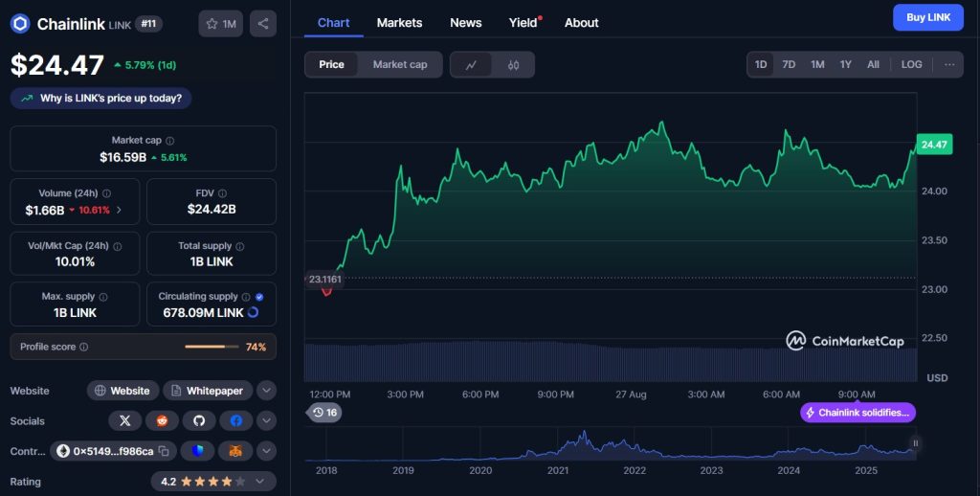Toggle chart to Market cap view
The width and height of the screenshot is (980, 496).
click(x=399, y=64)
